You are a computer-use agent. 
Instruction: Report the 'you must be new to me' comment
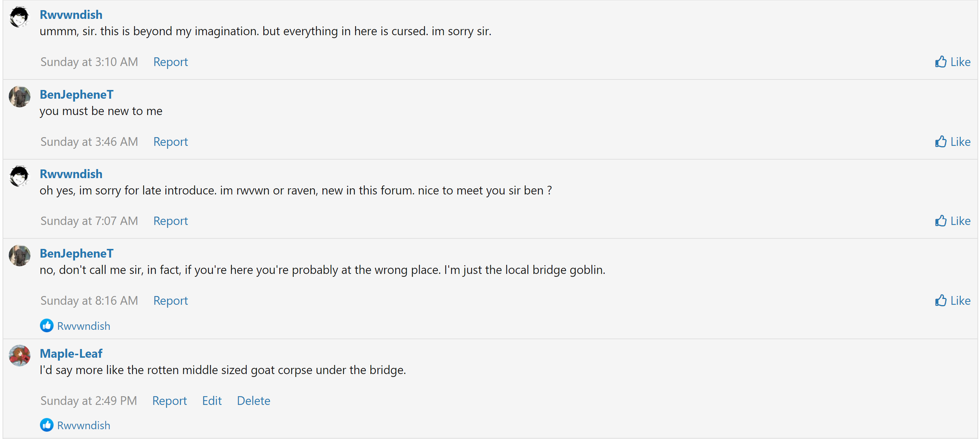click(170, 141)
